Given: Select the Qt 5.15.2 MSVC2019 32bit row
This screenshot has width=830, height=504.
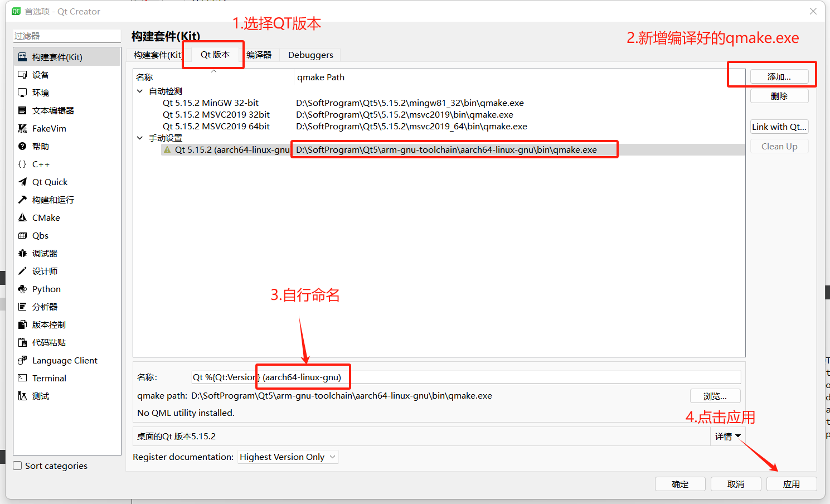Looking at the screenshot, I should pyautogui.click(x=216, y=114).
